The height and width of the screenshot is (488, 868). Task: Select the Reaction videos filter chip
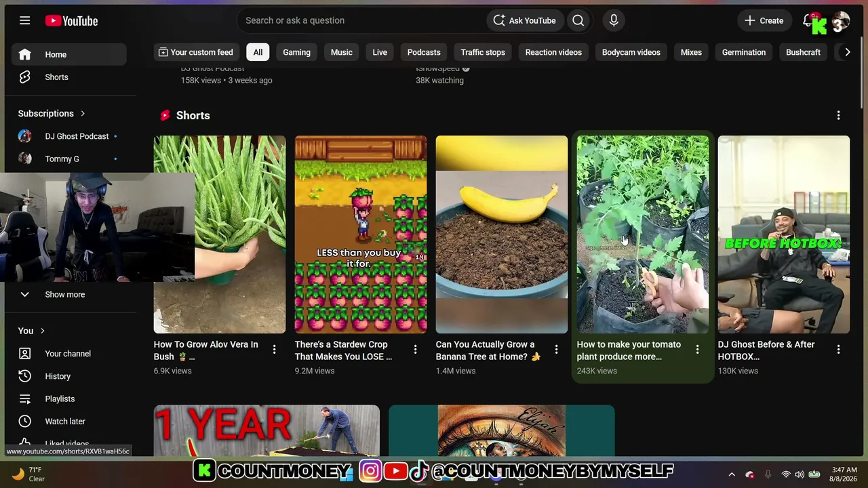(553, 52)
